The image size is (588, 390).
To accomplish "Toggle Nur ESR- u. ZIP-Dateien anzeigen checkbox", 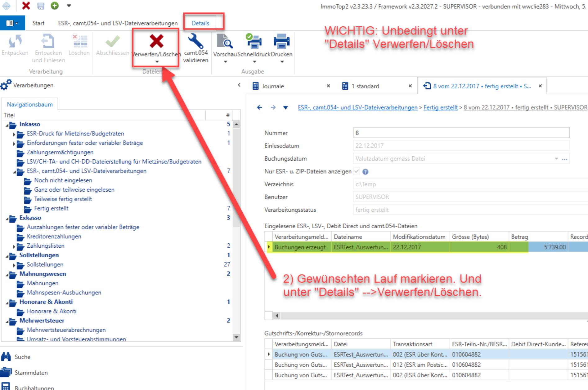I will (357, 171).
